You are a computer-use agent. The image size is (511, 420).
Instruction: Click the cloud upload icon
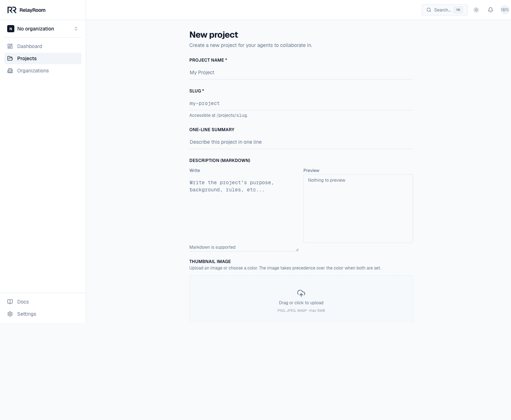point(301,293)
